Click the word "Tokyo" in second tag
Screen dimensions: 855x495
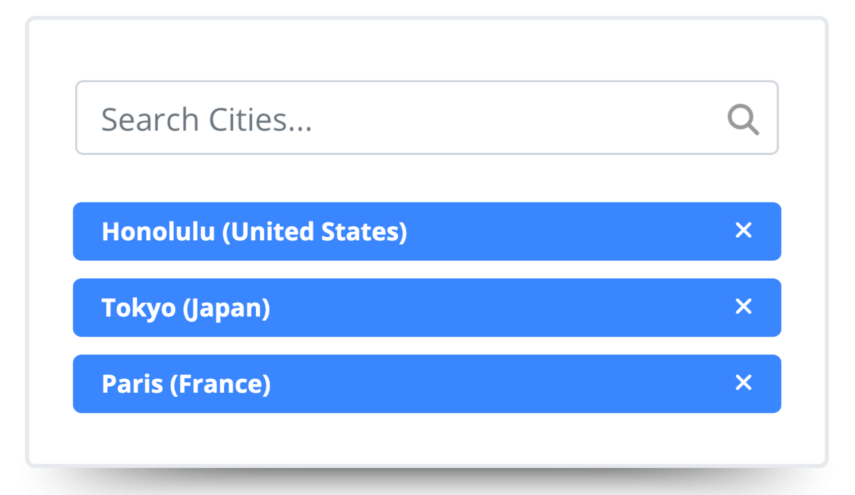tap(138, 308)
